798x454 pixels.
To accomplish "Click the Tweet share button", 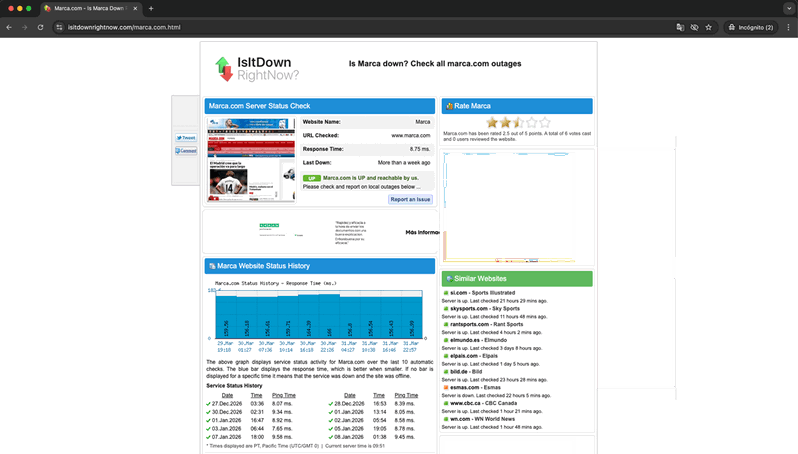I will pyautogui.click(x=186, y=138).
